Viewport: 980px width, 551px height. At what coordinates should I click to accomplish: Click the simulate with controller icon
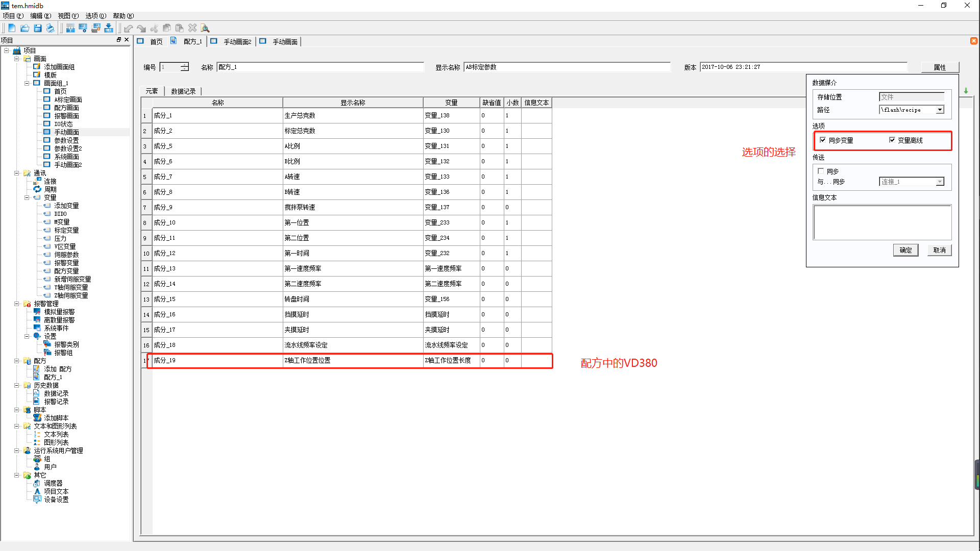96,28
